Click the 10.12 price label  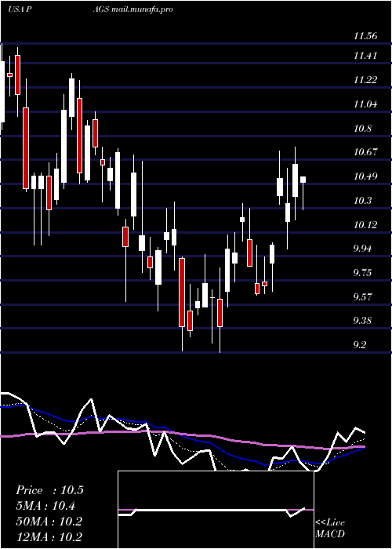click(x=365, y=224)
